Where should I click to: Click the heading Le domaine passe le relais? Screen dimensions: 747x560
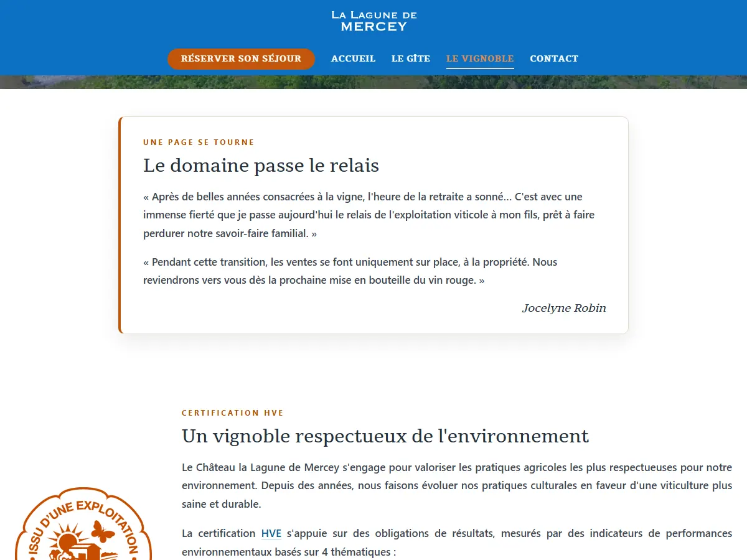click(x=261, y=166)
